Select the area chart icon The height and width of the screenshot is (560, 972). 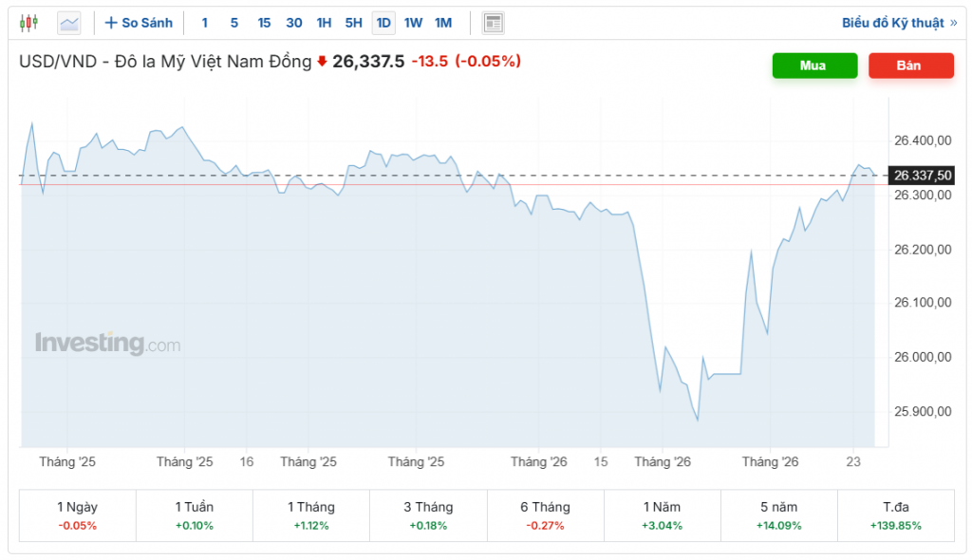coord(69,23)
